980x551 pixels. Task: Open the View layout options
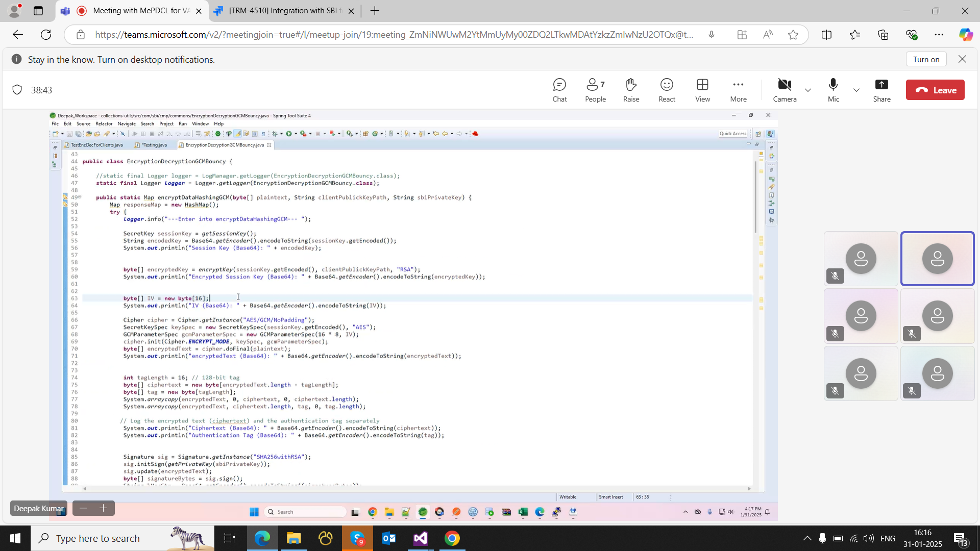tap(702, 90)
